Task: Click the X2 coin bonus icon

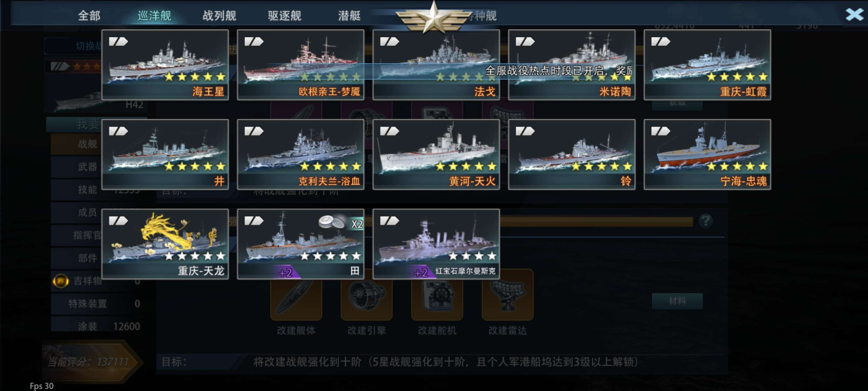Action: point(341,222)
